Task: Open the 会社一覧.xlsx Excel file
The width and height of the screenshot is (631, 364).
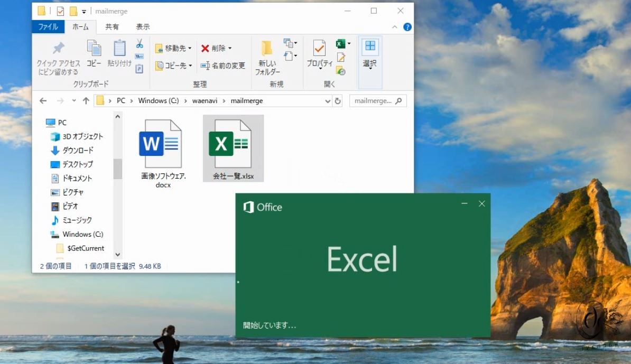Action: (x=233, y=143)
